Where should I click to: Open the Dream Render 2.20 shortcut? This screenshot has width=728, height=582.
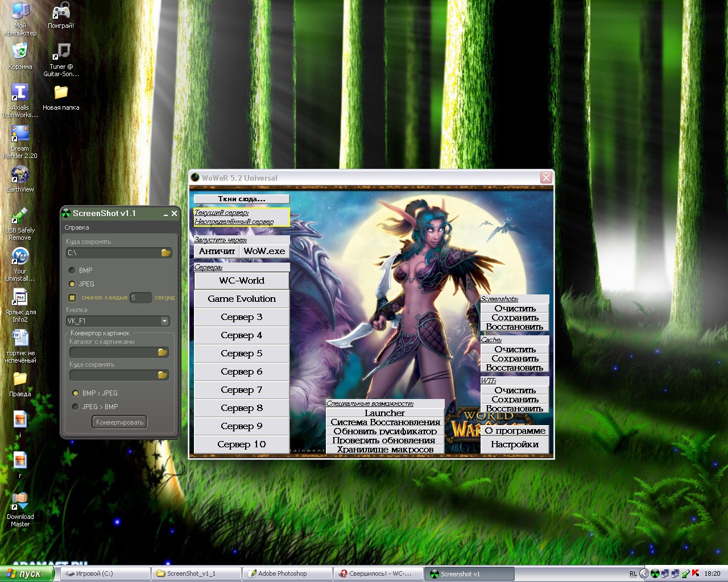tap(20, 134)
